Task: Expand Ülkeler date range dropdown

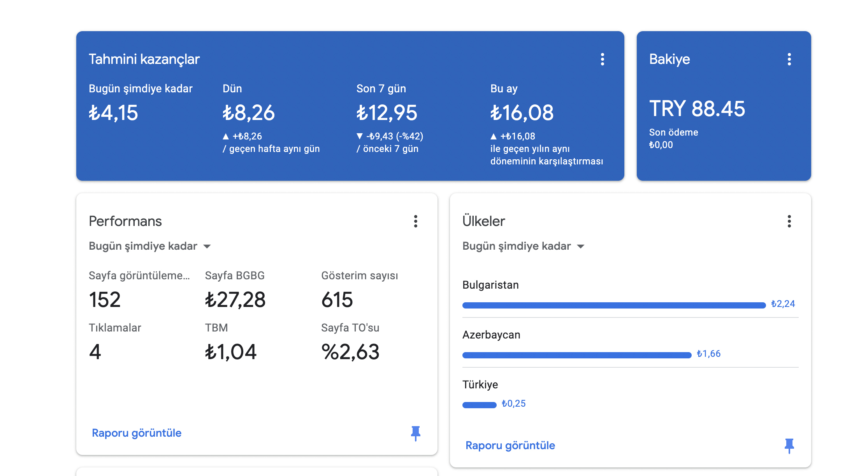Action: click(x=524, y=246)
